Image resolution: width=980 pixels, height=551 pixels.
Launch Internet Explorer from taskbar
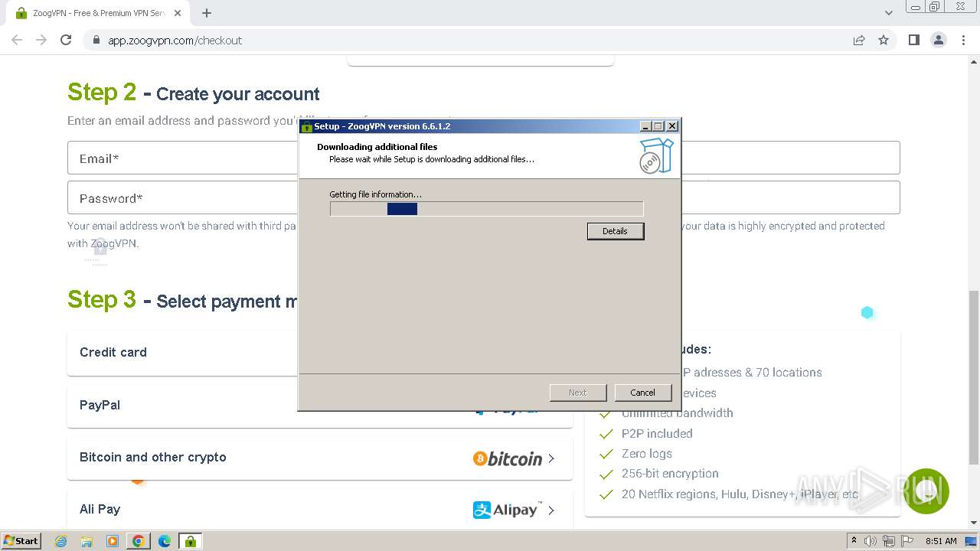[61, 541]
